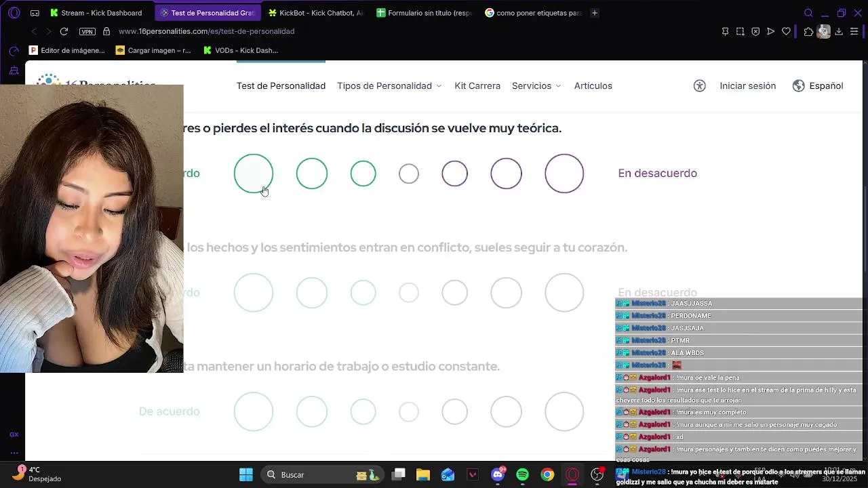The height and width of the screenshot is (488, 868).
Task: Open the Windows Start menu
Action: pos(246,474)
